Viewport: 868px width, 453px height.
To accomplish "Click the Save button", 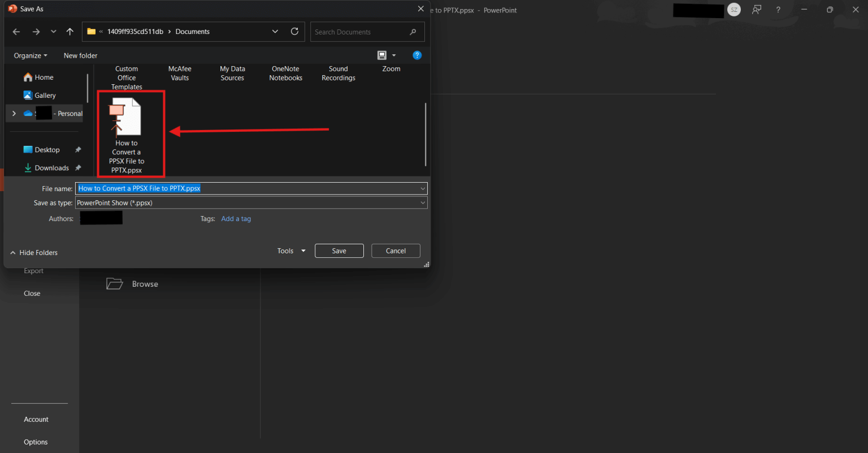I will 339,251.
